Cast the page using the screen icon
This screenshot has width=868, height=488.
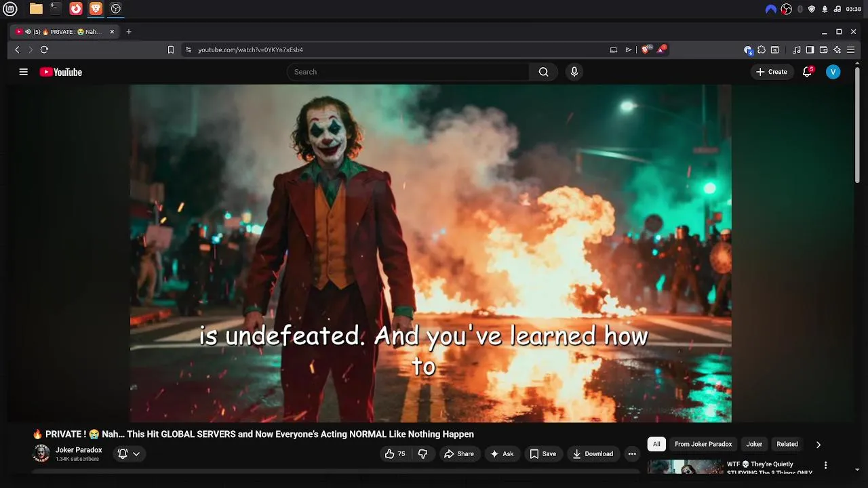click(x=614, y=49)
